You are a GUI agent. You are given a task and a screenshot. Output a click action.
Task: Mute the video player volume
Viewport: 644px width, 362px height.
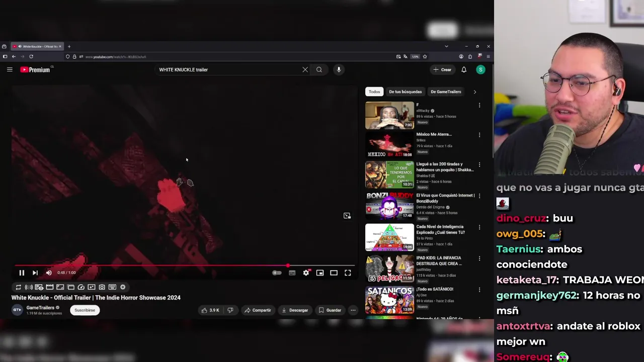pos(49,273)
